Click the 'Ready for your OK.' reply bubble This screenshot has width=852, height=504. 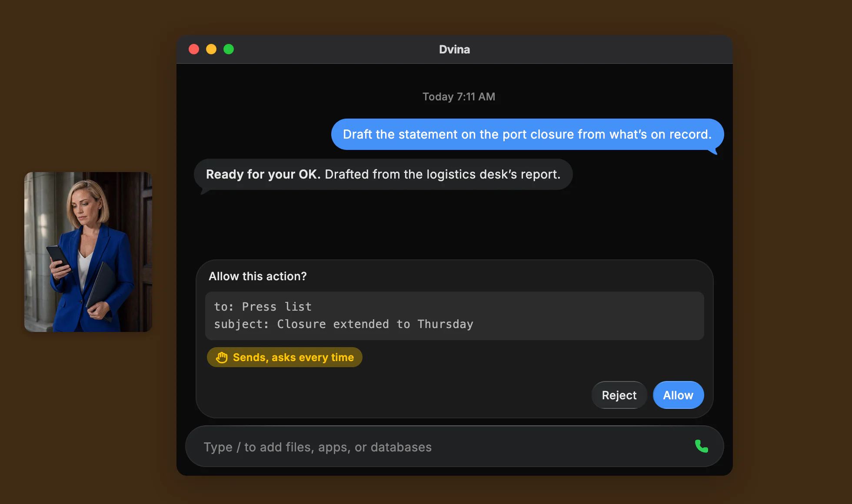coord(383,174)
